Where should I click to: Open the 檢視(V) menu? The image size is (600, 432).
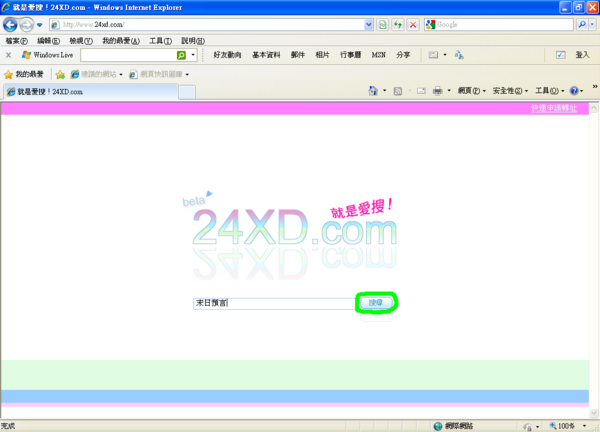pyautogui.click(x=81, y=41)
